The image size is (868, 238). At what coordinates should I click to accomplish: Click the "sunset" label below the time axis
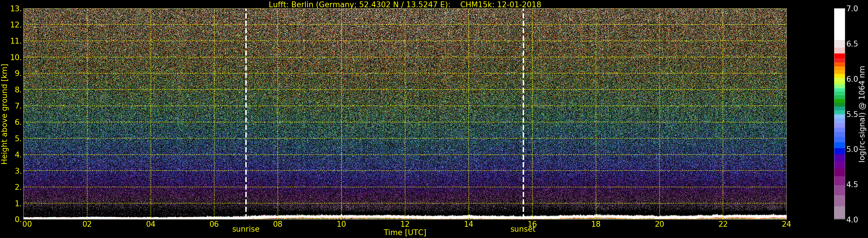pos(523,229)
